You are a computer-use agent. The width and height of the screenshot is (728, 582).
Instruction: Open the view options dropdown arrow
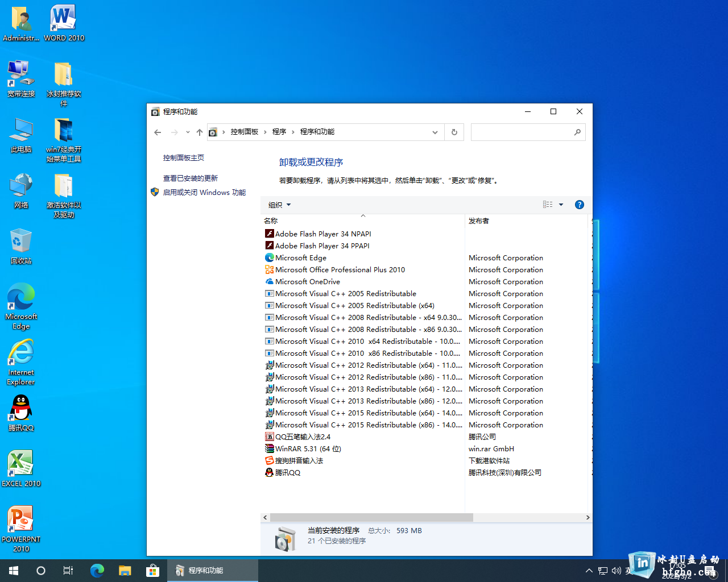(x=561, y=205)
